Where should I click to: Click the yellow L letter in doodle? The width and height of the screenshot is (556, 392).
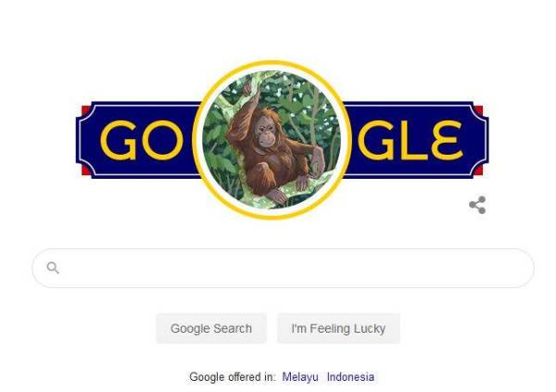point(414,140)
